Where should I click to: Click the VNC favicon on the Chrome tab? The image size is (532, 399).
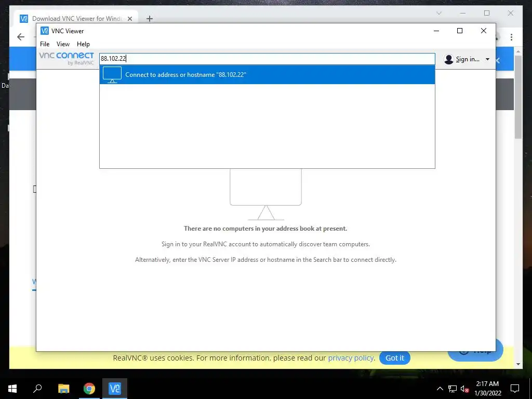coord(24,19)
